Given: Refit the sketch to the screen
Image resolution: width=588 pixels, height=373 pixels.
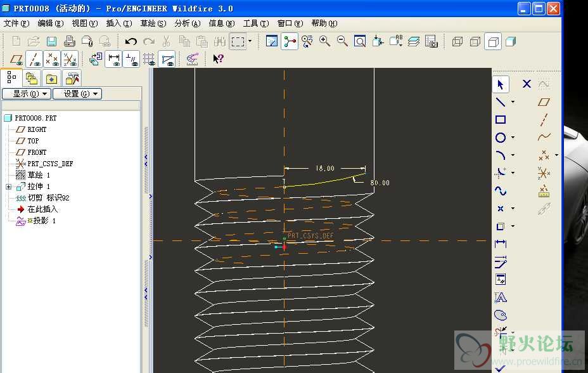Looking at the screenshot, I should coord(360,41).
